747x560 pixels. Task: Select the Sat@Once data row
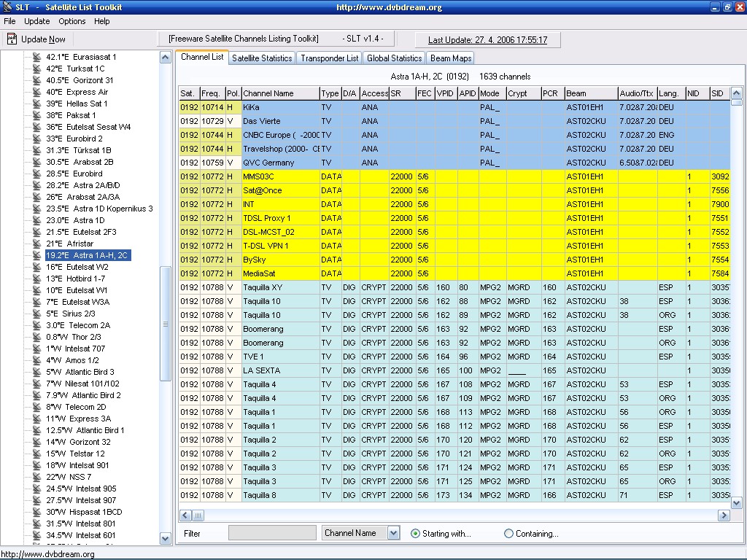tap(454, 190)
